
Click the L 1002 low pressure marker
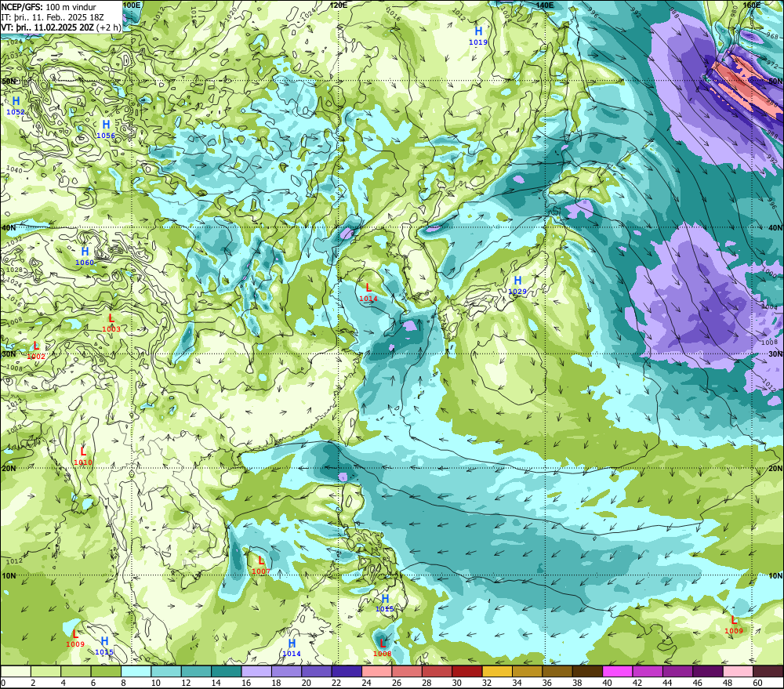[x=36, y=350]
